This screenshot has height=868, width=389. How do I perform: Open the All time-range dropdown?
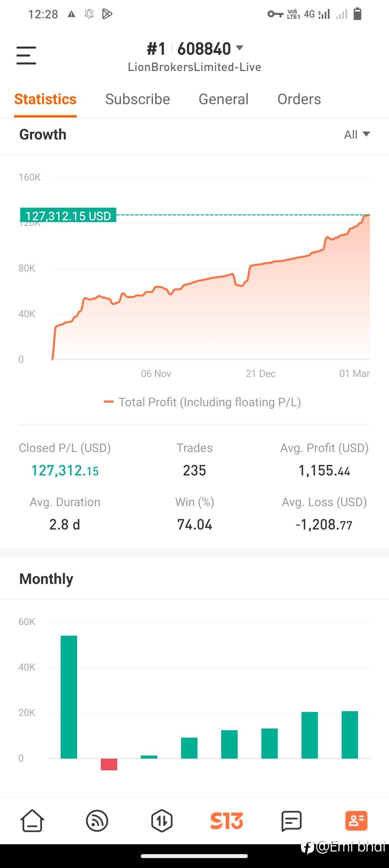click(357, 134)
